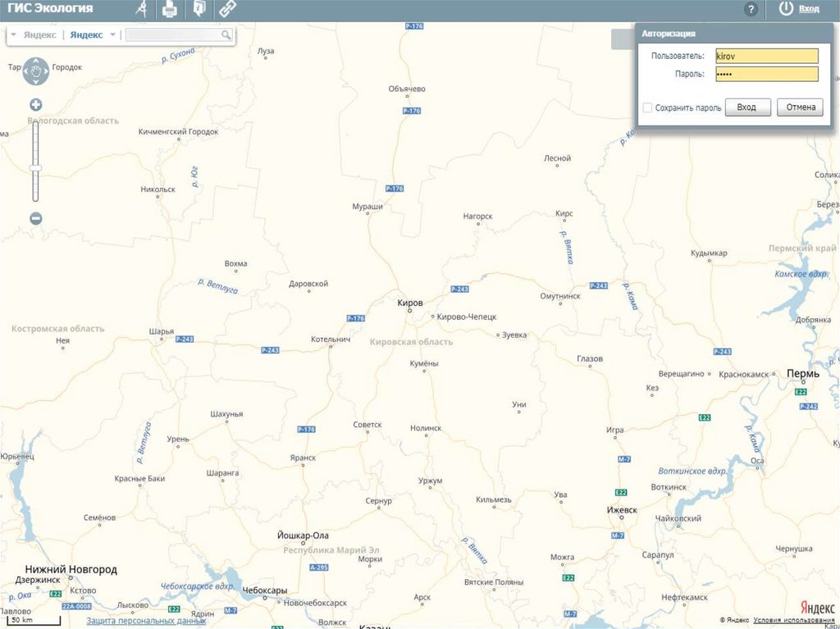840x629 pixels.
Task: Click the power login icon
Action: click(x=786, y=9)
